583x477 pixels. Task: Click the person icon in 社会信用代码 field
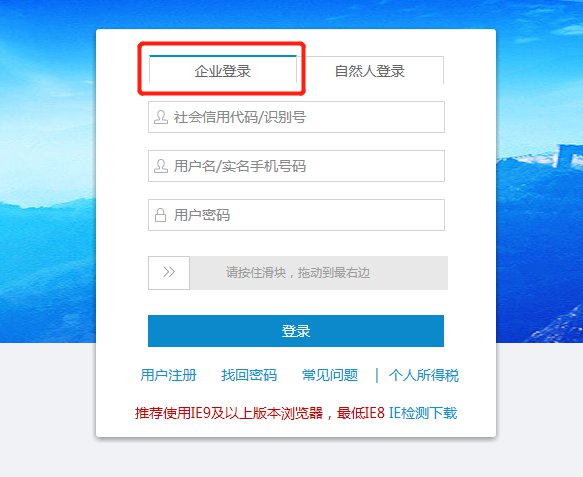161,117
